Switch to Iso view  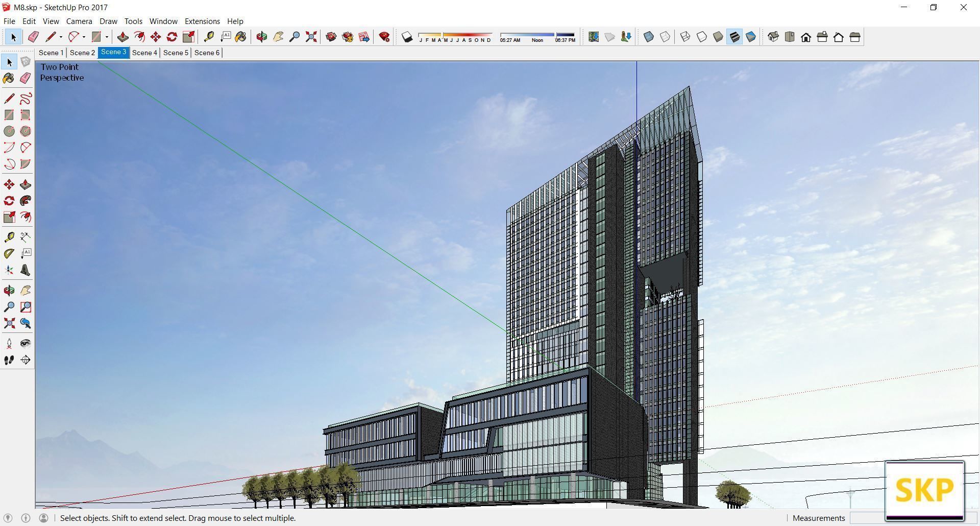[x=773, y=37]
